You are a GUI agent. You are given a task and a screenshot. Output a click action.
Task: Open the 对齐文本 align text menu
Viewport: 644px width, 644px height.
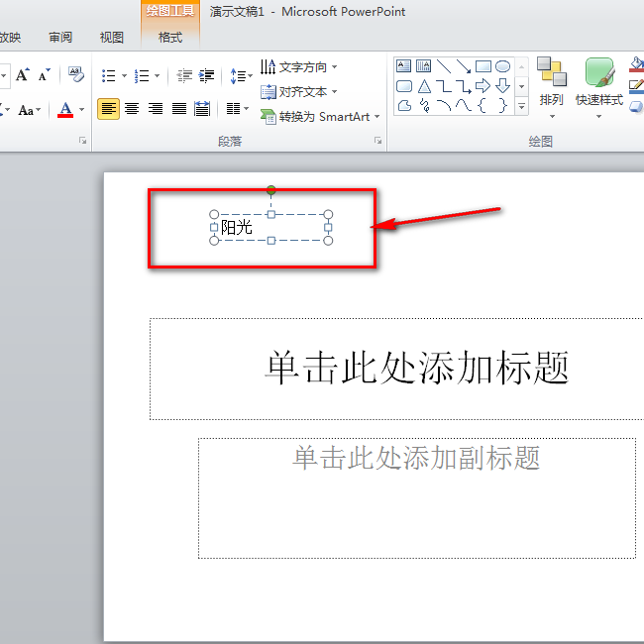tap(298, 91)
